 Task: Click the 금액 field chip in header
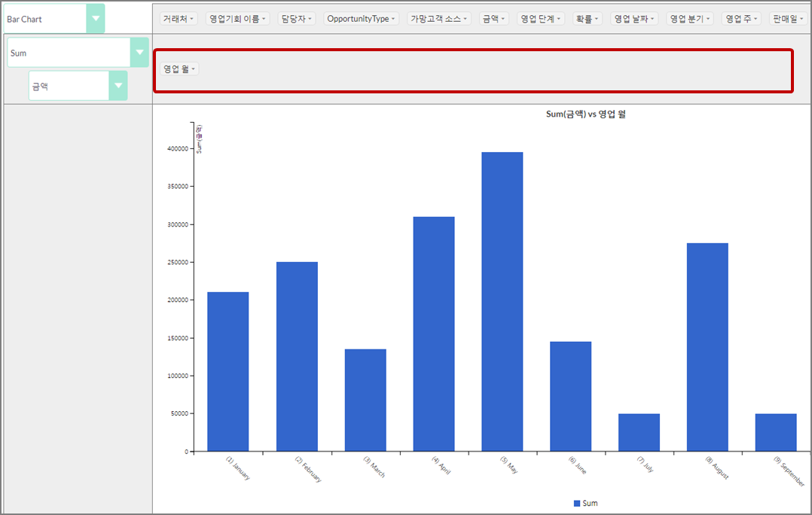(x=493, y=19)
